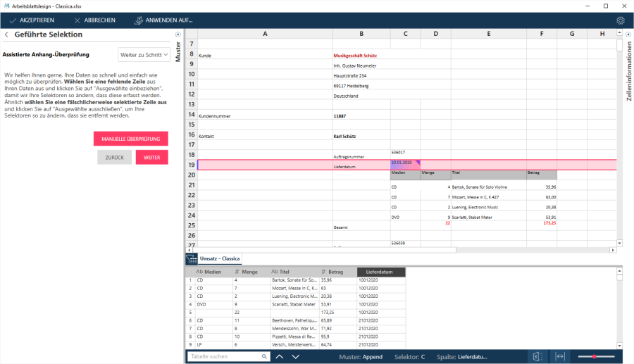Jump to next result with down chevron
Viewport: 634px width, 364px height.
click(296, 356)
